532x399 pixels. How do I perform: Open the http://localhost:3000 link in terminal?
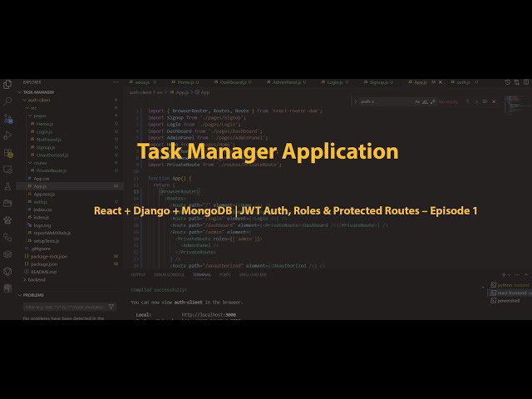click(209, 314)
